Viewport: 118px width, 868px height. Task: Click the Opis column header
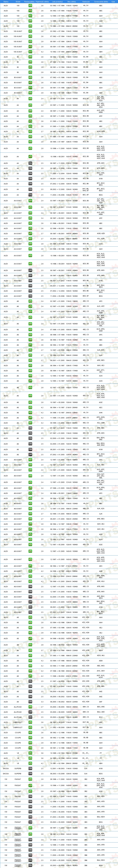[x=113, y=2]
